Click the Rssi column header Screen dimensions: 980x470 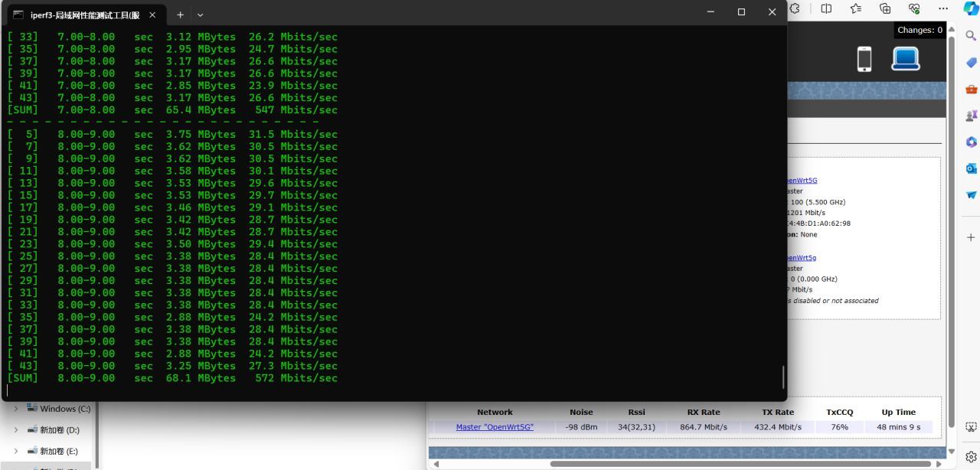tap(637, 412)
